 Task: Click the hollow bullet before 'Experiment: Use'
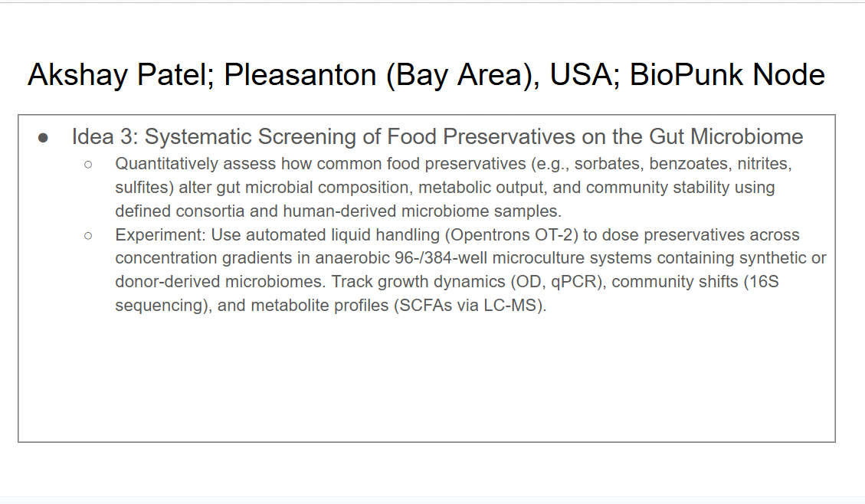click(x=88, y=235)
